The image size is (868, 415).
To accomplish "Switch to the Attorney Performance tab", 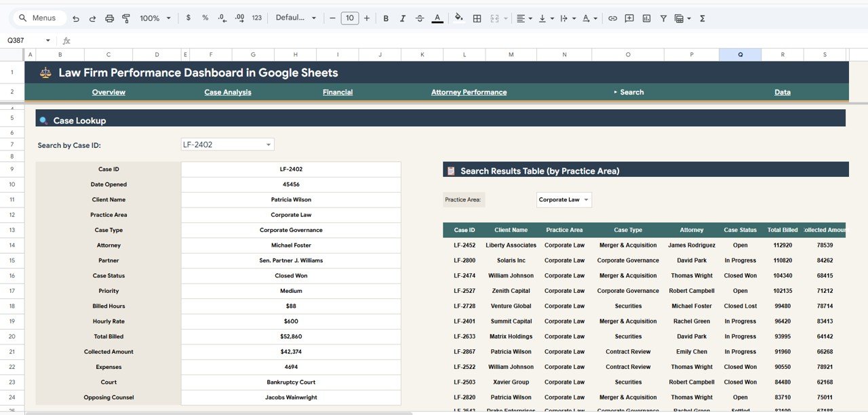I will pyautogui.click(x=469, y=92).
